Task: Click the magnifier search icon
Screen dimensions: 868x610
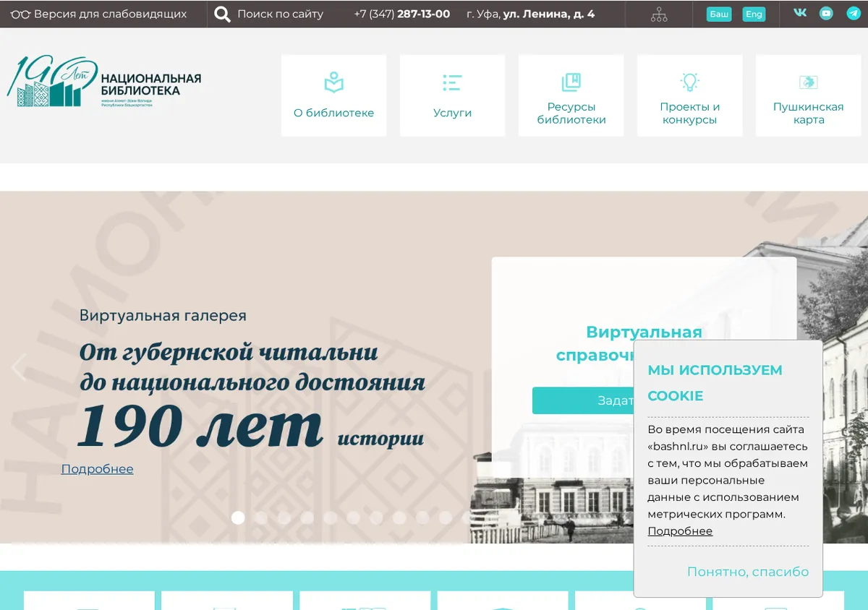Action: (222, 14)
